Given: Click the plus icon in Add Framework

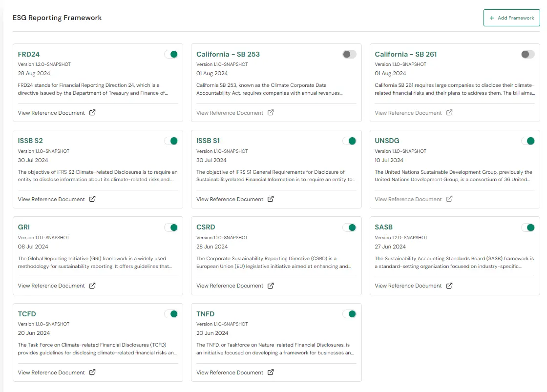Looking at the screenshot, I should click(x=491, y=18).
